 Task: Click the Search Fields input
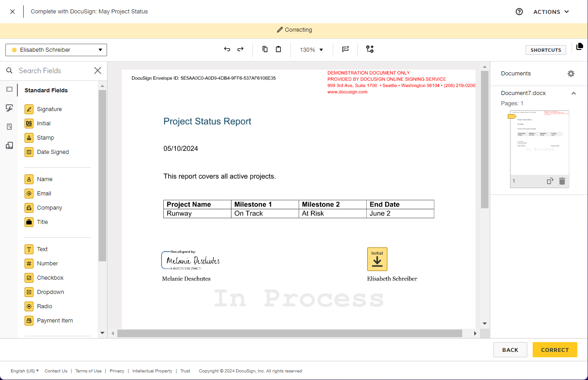coord(54,70)
